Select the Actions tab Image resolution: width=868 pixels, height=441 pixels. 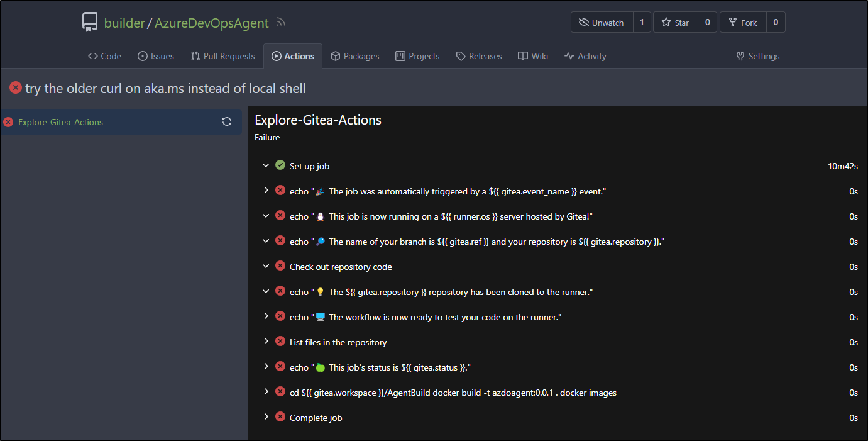[x=293, y=56]
